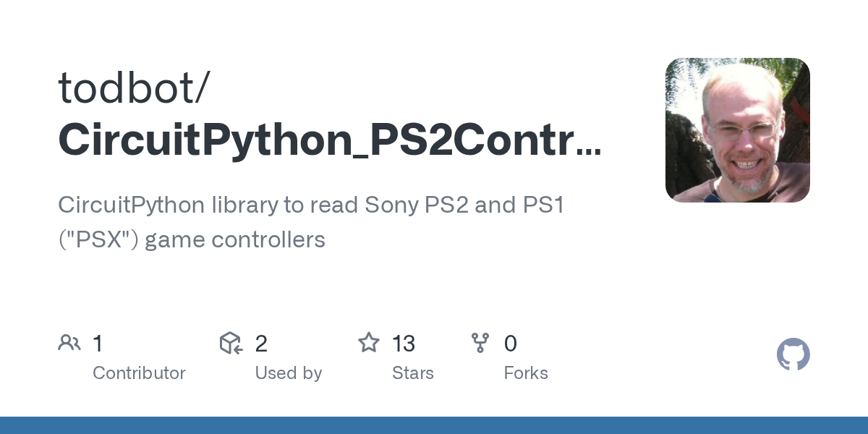868x434 pixels.
Task: Click the Contributor label
Action: coord(139,373)
